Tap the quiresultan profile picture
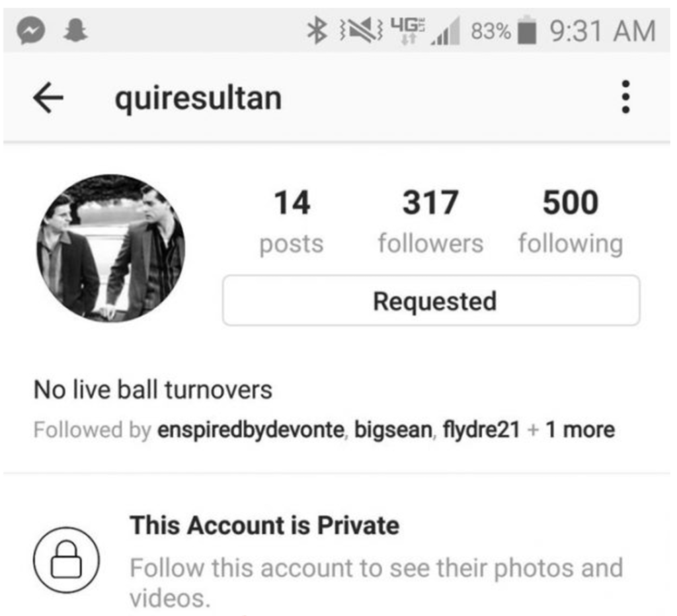 110,249
